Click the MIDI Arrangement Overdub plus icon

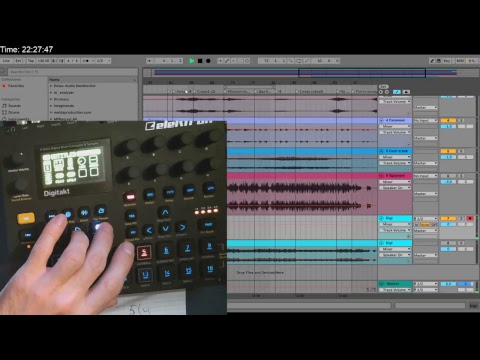pyautogui.click(x=220, y=61)
